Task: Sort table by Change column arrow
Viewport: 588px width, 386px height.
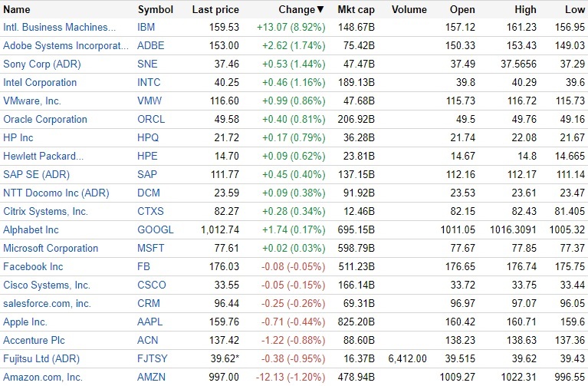Action: (320, 10)
